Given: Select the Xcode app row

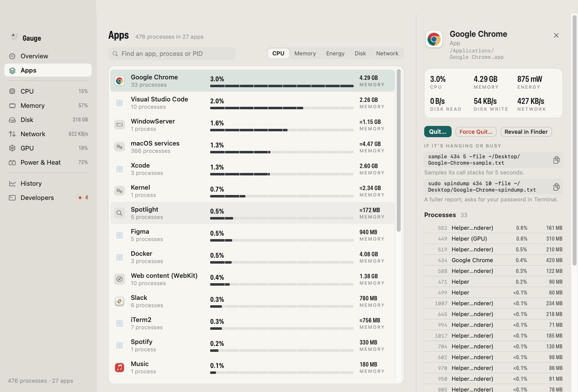Looking at the screenshot, I should (252, 169).
